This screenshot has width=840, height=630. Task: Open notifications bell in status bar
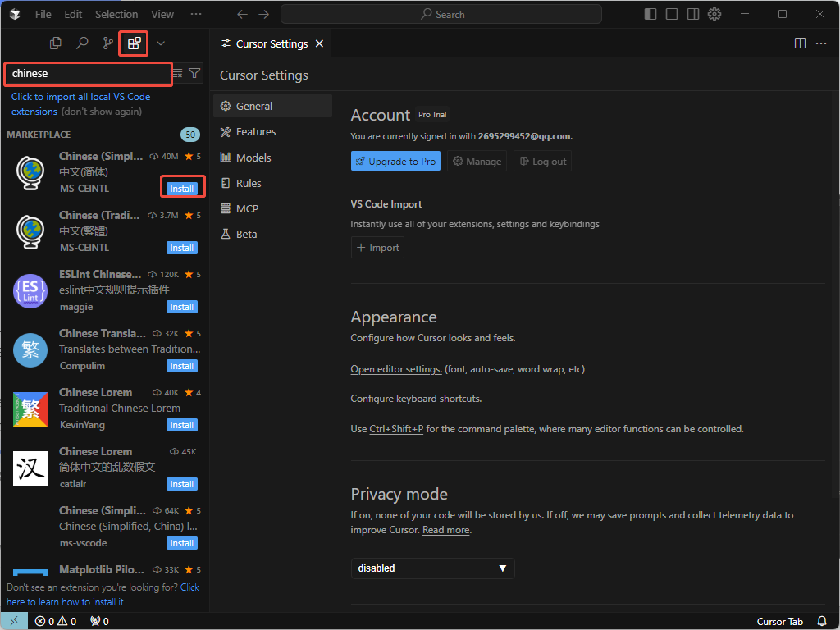click(x=822, y=622)
